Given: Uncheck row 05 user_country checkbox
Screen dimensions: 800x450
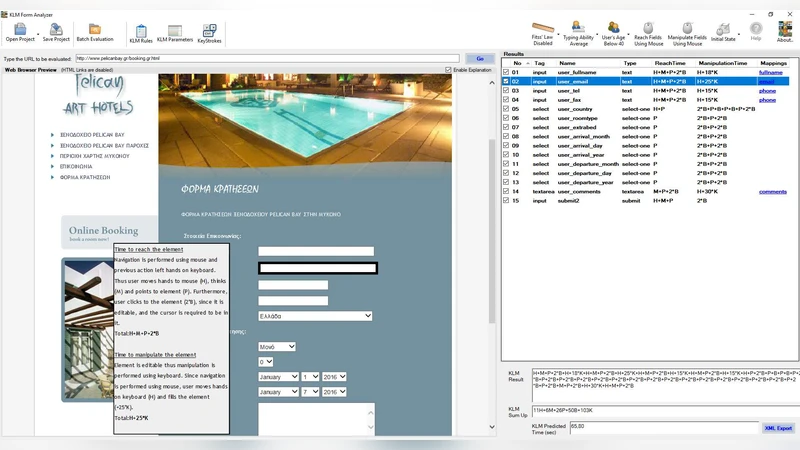Looking at the screenshot, I should tap(506, 109).
